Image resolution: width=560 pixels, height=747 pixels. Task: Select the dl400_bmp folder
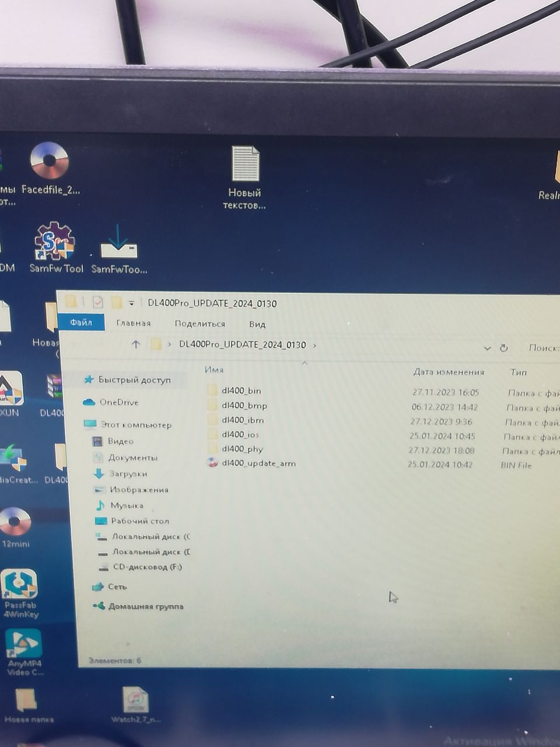pyautogui.click(x=237, y=405)
